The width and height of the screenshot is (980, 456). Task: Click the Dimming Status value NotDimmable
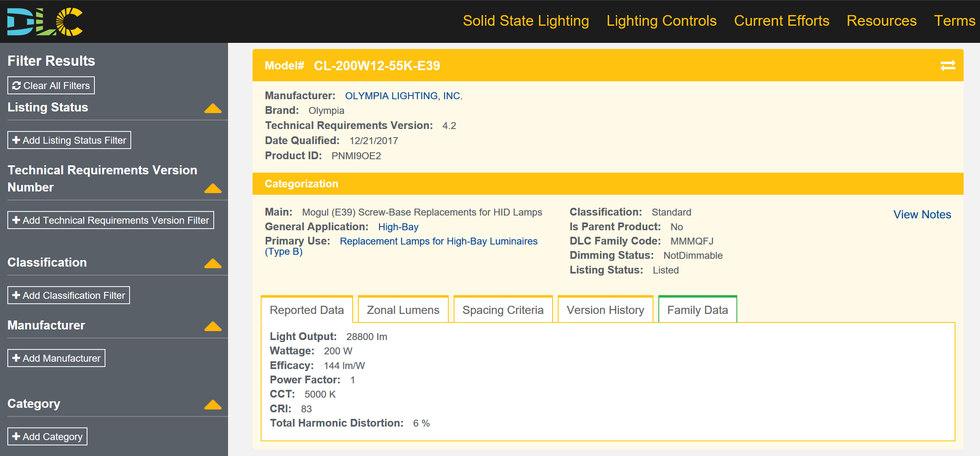693,256
